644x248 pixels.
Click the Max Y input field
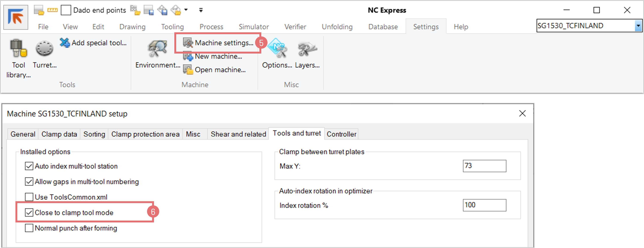pos(484,166)
